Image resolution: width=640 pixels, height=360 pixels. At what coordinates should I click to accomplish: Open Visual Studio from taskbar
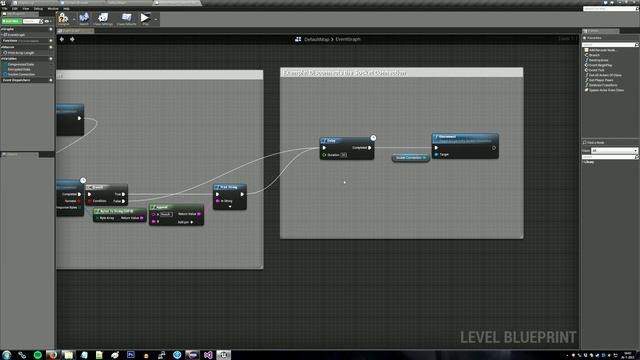pos(208,355)
